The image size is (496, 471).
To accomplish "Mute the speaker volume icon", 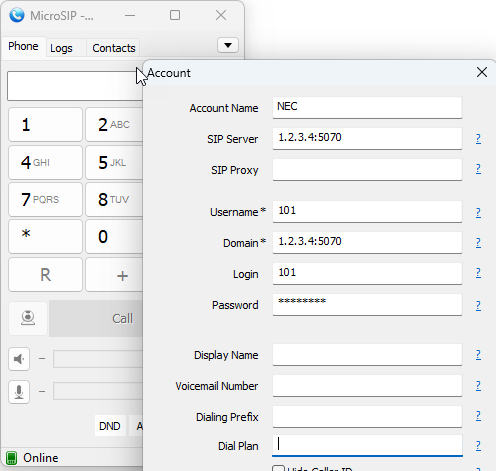I will click(19, 359).
